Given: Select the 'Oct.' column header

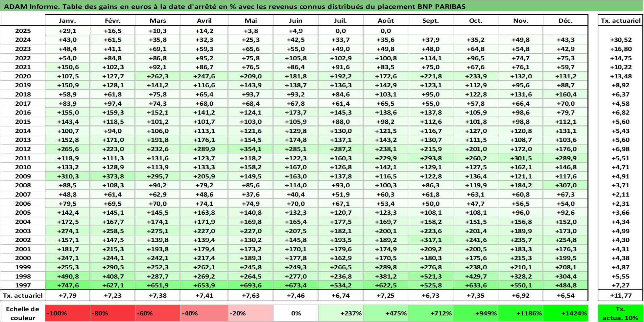Looking at the screenshot, I should pos(476,20).
